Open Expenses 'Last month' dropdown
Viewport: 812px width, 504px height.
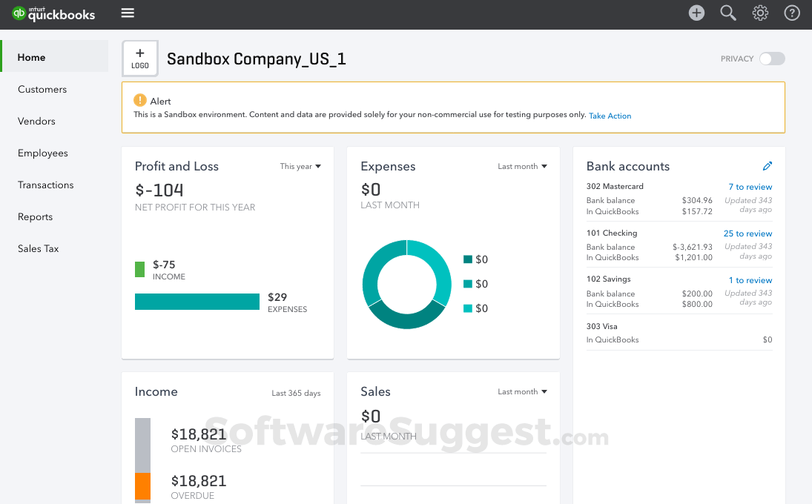point(522,167)
